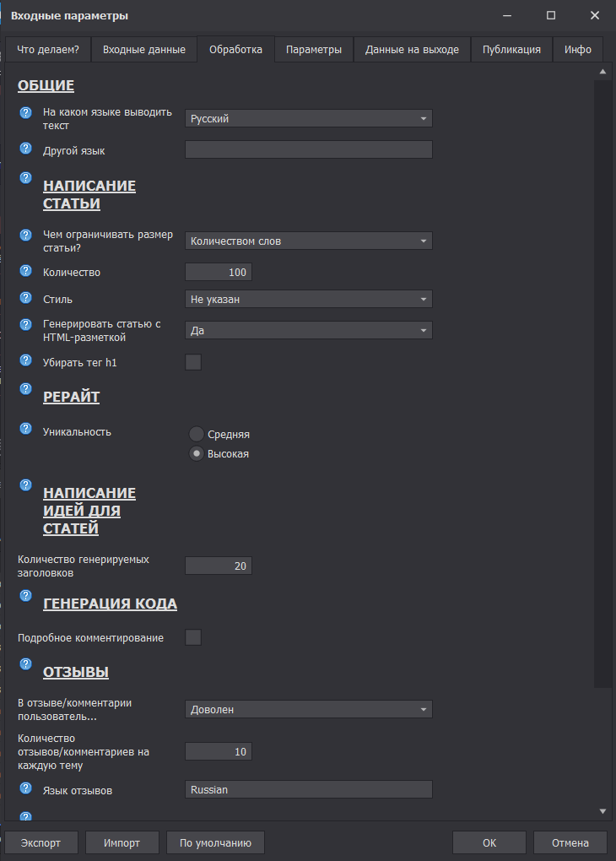Click Экспорт button
This screenshot has width=616, height=861.
click(x=41, y=843)
